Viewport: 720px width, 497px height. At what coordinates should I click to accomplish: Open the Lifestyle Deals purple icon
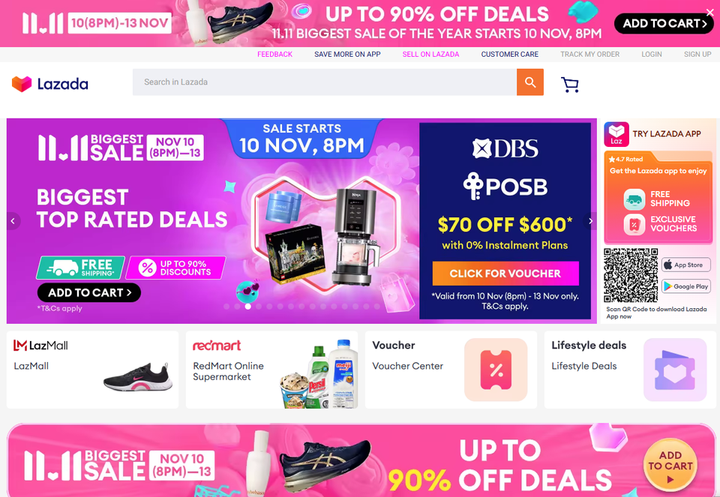click(x=675, y=370)
